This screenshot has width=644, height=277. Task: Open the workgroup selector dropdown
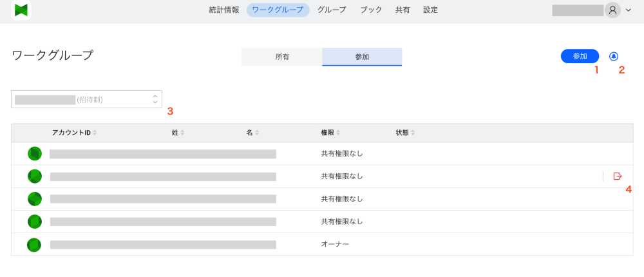87,99
